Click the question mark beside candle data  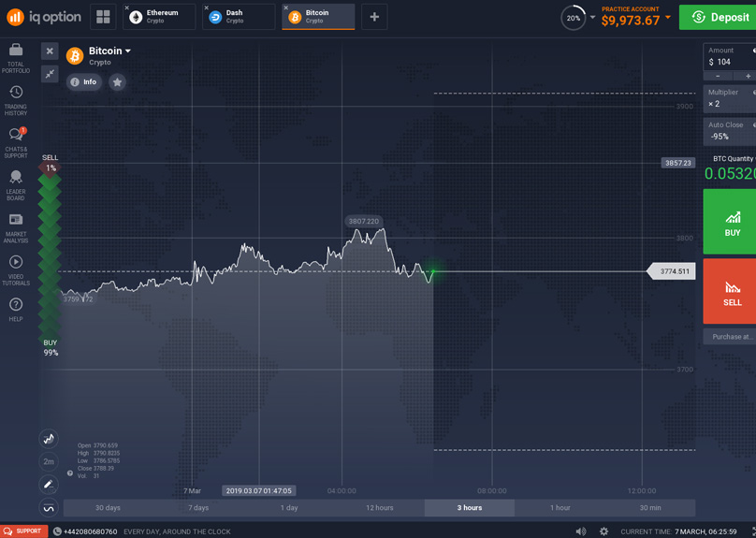(70, 473)
